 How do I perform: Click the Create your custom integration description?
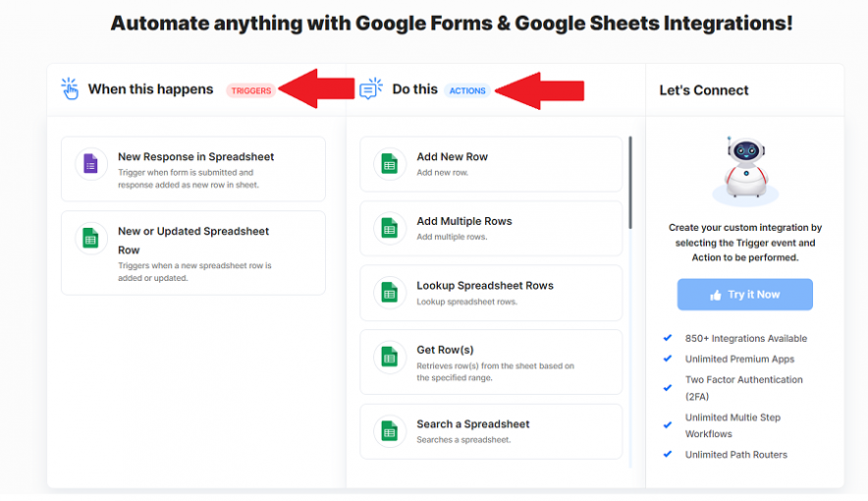(745, 243)
